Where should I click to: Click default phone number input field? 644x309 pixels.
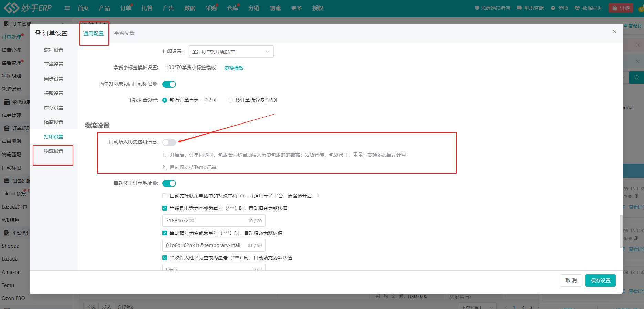[x=214, y=221]
